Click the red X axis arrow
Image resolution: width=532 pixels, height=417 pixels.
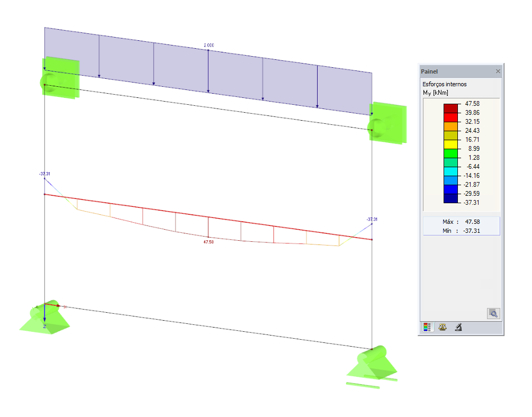point(52,305)
